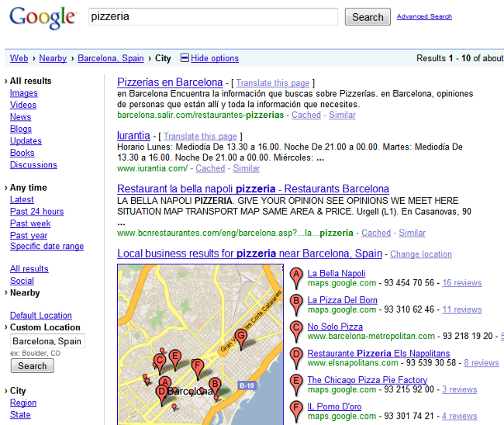This screenshot has width=504, height=425.
Task: Open Cached copy of bcnrestaurantes.com result
Action: [376, 233]
